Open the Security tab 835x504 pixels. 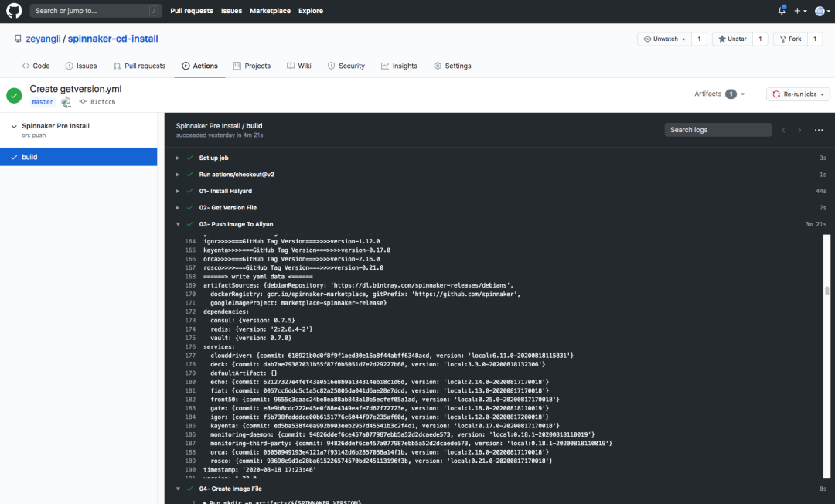click(346, 66)
